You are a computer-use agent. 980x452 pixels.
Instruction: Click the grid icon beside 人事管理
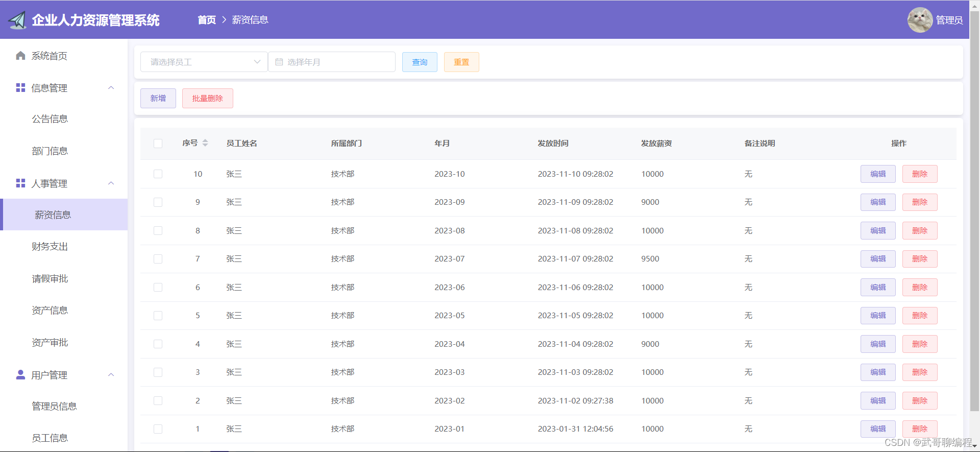click(x=20, y=183)
